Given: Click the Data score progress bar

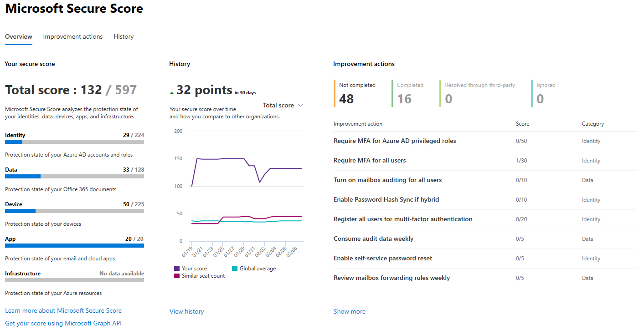Looking at the screenshot, I should [x=74, y=177].
